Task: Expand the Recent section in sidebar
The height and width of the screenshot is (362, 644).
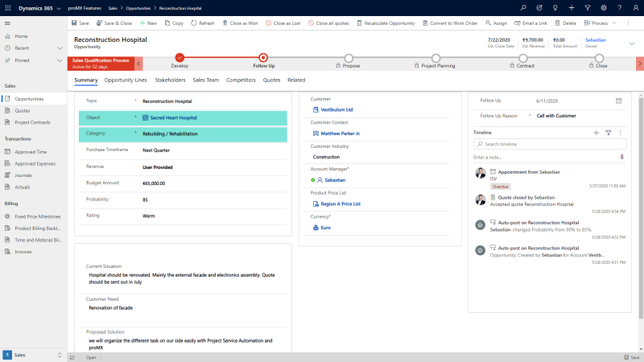Action: pos(60,47)
